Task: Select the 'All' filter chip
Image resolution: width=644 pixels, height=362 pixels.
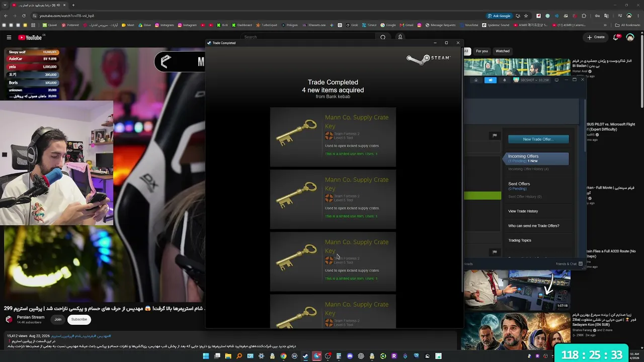Action: 466,51
